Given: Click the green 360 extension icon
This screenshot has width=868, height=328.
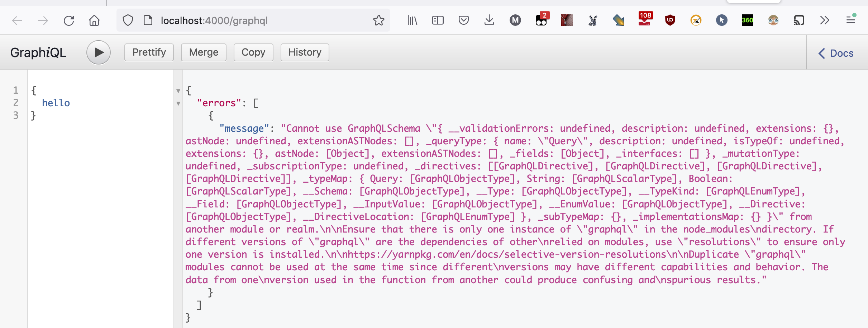Looking at the screenshot, I should pyautogui.click(x=748, y=20).
